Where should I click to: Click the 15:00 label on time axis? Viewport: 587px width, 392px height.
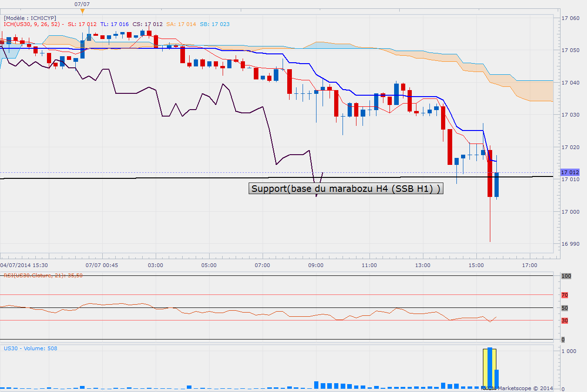point(476,265)
